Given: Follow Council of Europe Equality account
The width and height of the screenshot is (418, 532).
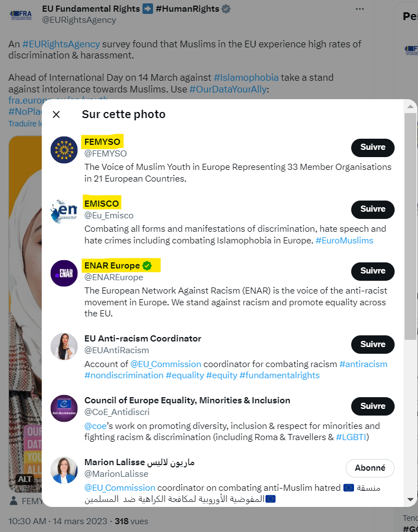Looking at the screenshot, I should (x=372, y=406).
